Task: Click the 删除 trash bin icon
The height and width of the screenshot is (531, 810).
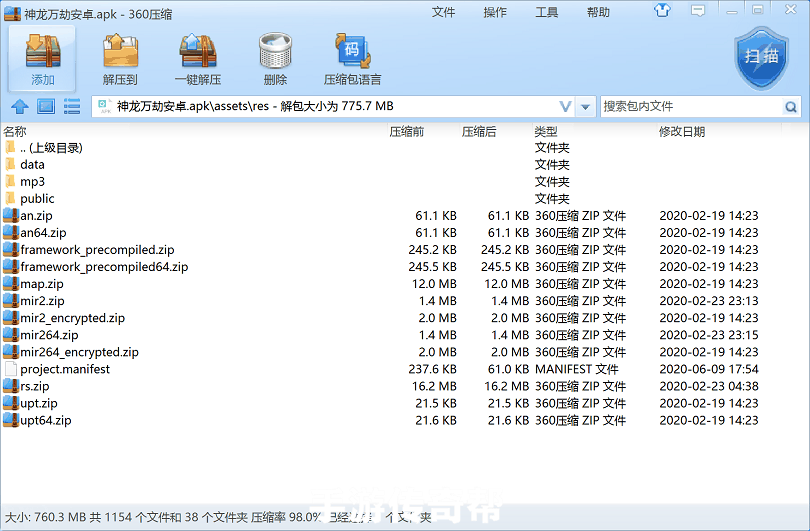Action: (x=275, y=50)
